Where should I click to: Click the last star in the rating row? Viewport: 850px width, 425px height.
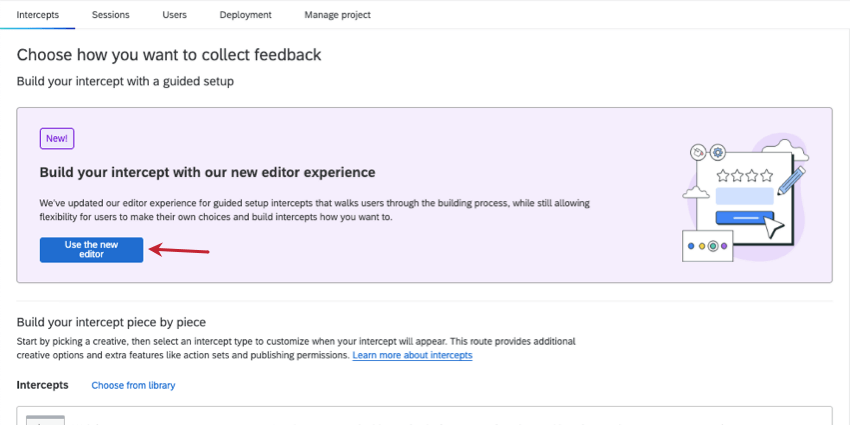click(x=767, y=174)
